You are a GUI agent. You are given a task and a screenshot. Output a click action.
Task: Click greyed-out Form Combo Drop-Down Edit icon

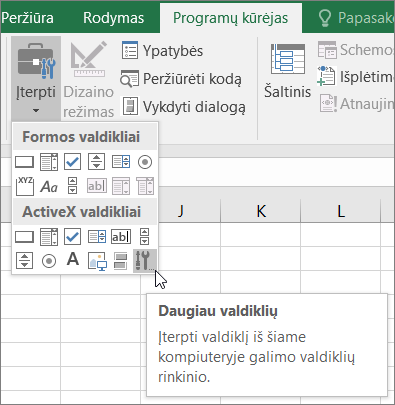(145, 186)
